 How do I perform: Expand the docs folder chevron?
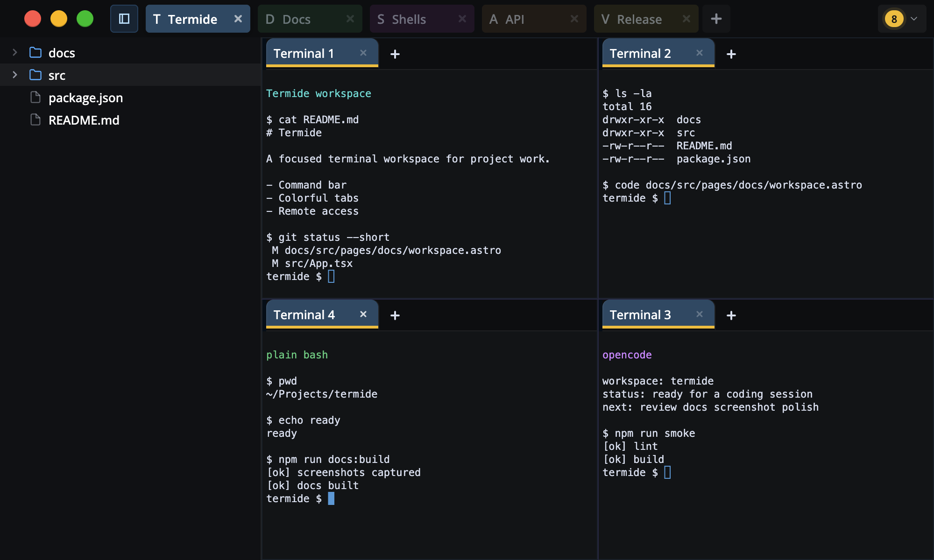tap(15, 52)
